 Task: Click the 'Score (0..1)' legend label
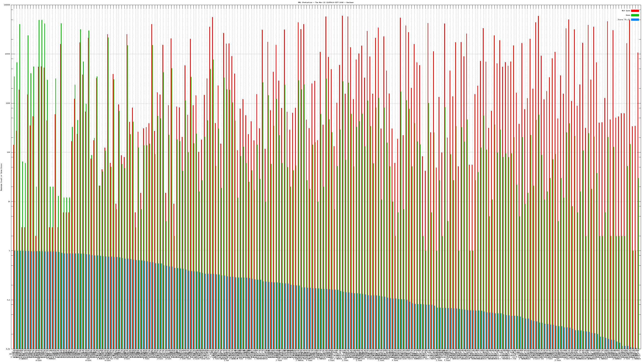[624, 20]
